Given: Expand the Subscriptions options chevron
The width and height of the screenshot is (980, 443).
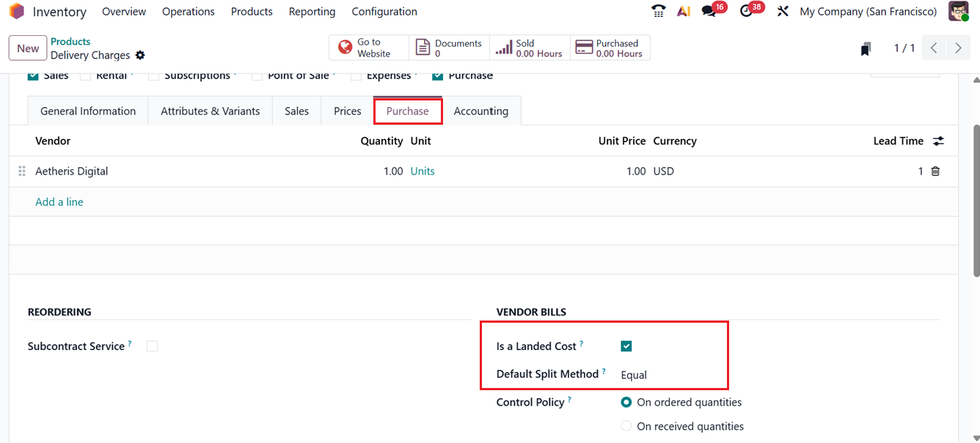Looking at the screenshot, I should [x=235, y=74].
